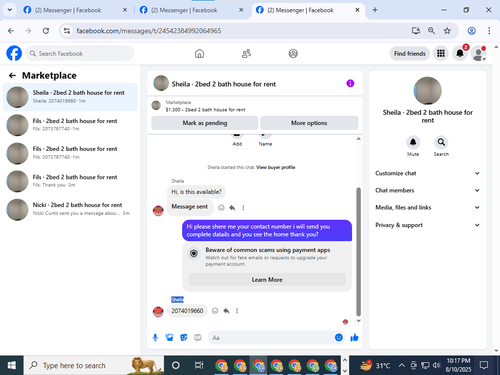The height and width of the screenshot is (375, 500).
Task: React to the "Message sent" message
Action: point(221,208)
